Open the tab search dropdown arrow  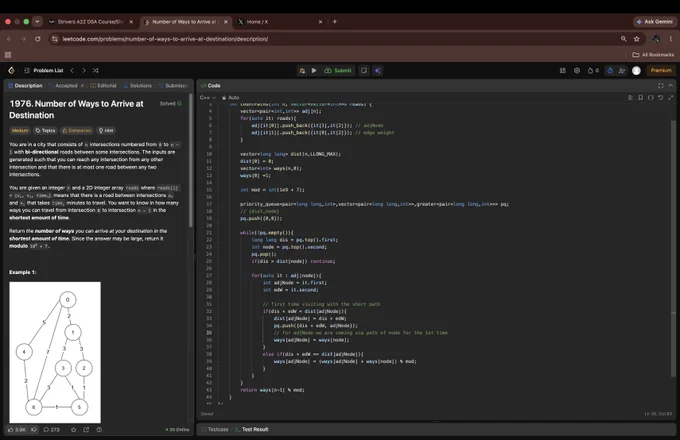tap(37, 21)
